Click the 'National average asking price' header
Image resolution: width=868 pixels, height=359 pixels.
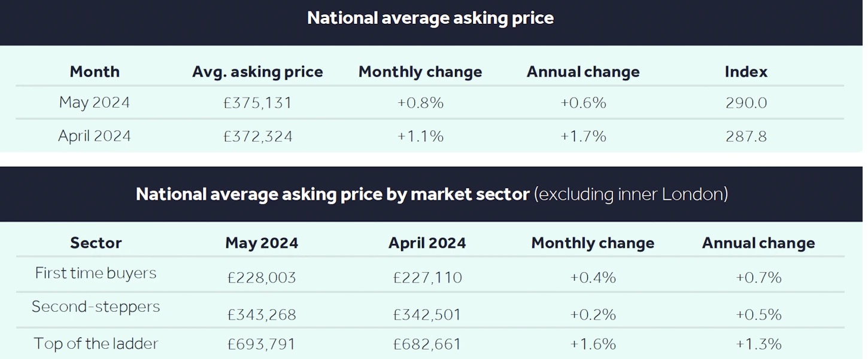[430, 18]
